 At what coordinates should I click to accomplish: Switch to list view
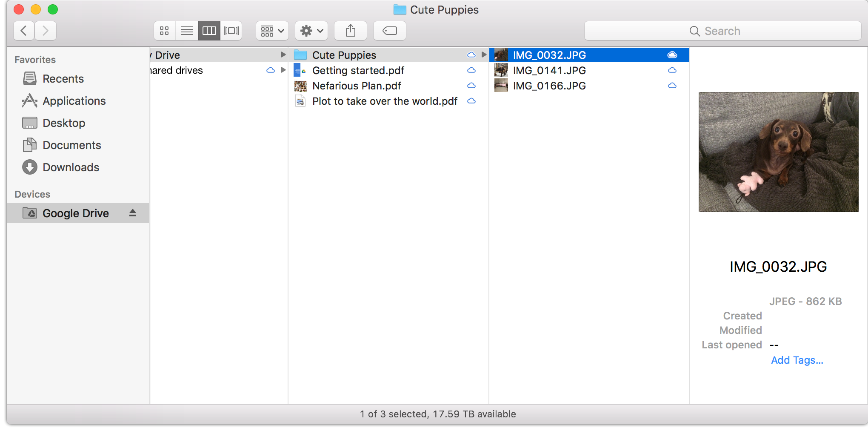tap(187, 31)
